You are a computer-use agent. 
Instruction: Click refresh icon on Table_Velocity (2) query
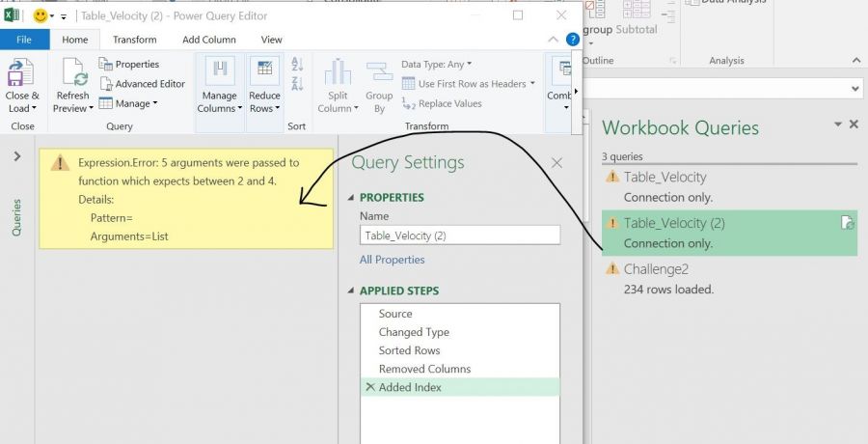tap(847, 223)
